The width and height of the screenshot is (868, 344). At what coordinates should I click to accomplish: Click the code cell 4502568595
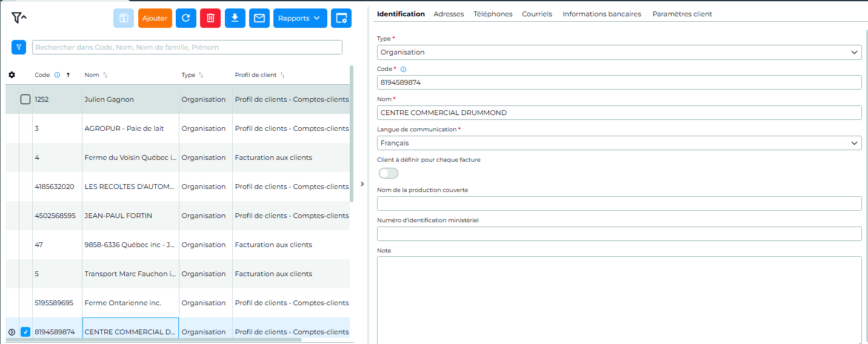(57, 216)
